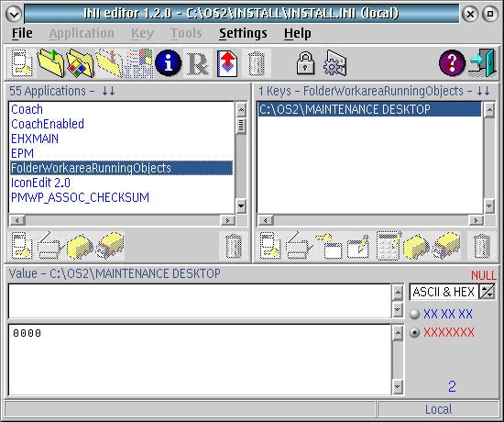Click the sort arrows beside Keys header
504x422 pixels.
pyautogui.click(x=483, y=91)
